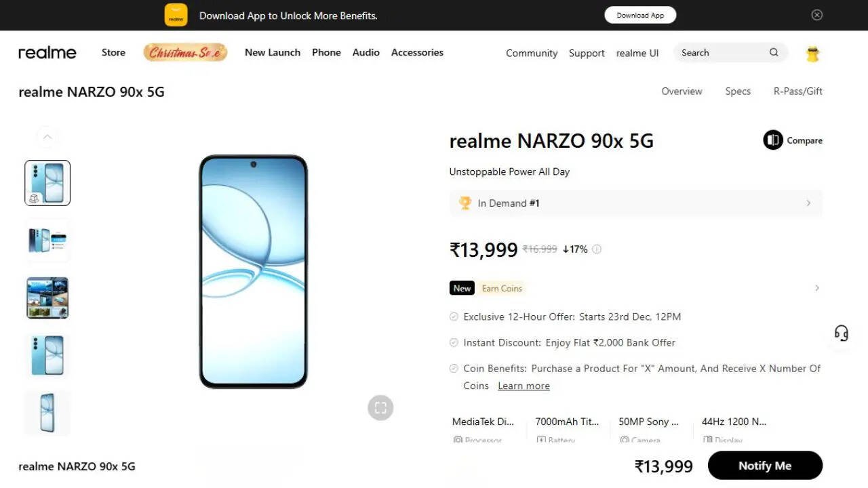Click the realme logo
The image size is (868, 488).
(47, 52)
